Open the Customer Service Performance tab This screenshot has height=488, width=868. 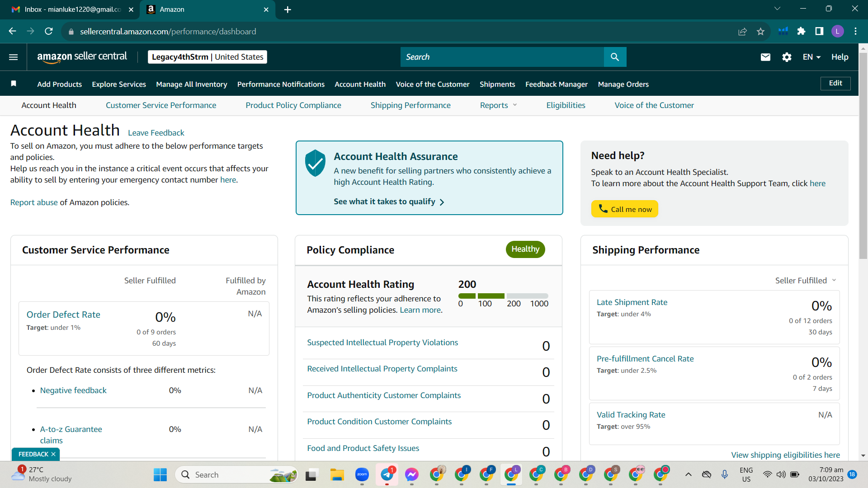pyautogui.click(x=161, y=105)
